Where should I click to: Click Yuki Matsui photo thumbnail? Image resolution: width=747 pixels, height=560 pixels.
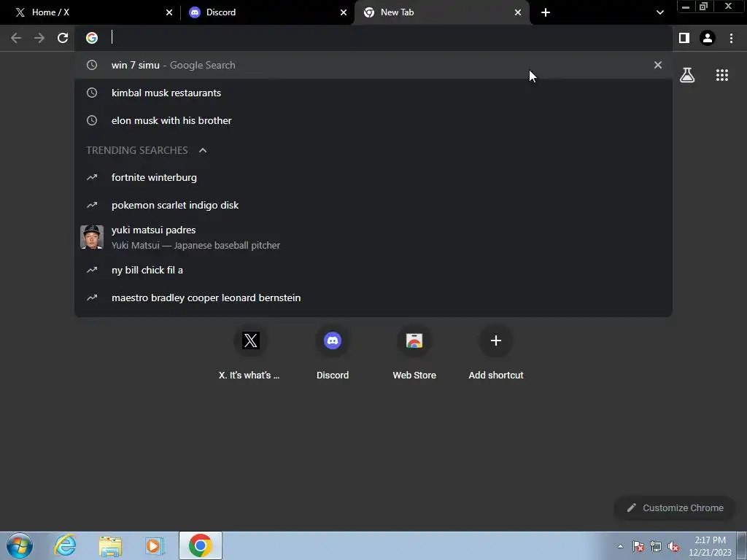[x=92, y=237]
